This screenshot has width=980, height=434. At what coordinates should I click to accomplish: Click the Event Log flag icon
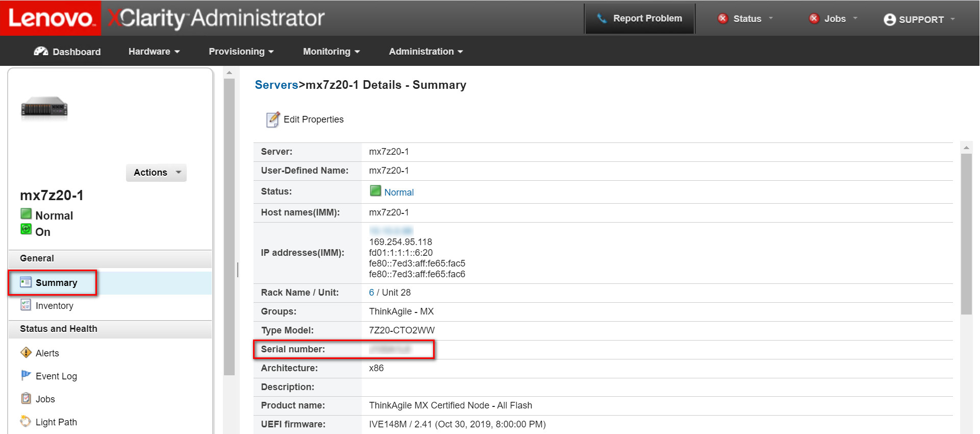tap(26, 375)
